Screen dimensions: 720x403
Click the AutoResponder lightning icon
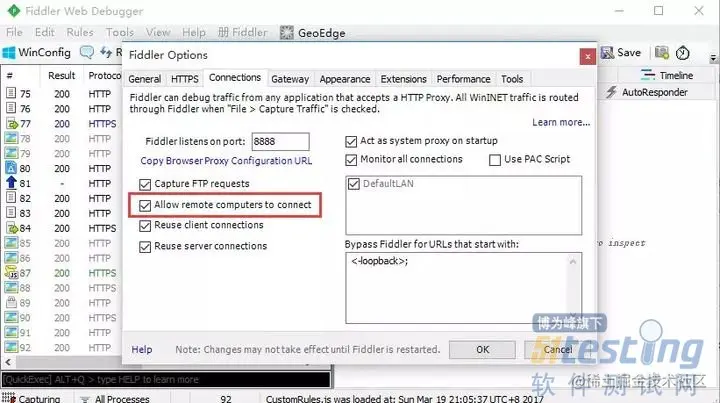coord(611,92)
